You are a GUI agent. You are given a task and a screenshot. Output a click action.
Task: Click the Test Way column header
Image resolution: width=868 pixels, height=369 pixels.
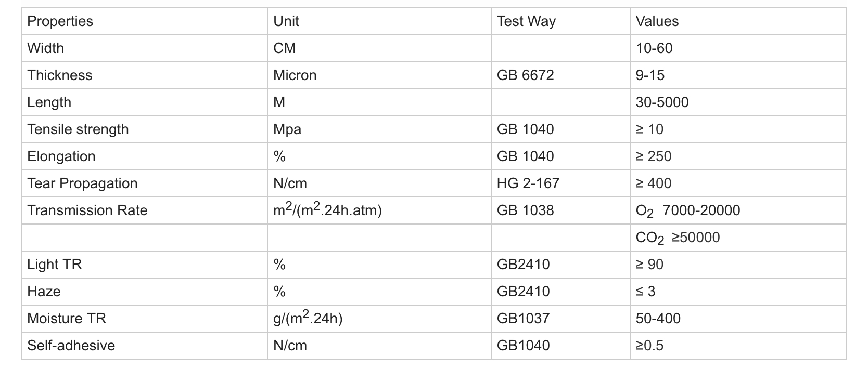(526, 21)
